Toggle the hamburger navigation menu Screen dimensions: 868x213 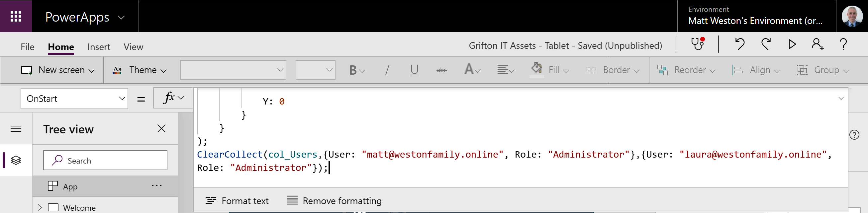pyautogui.click(x=16, y=129)
